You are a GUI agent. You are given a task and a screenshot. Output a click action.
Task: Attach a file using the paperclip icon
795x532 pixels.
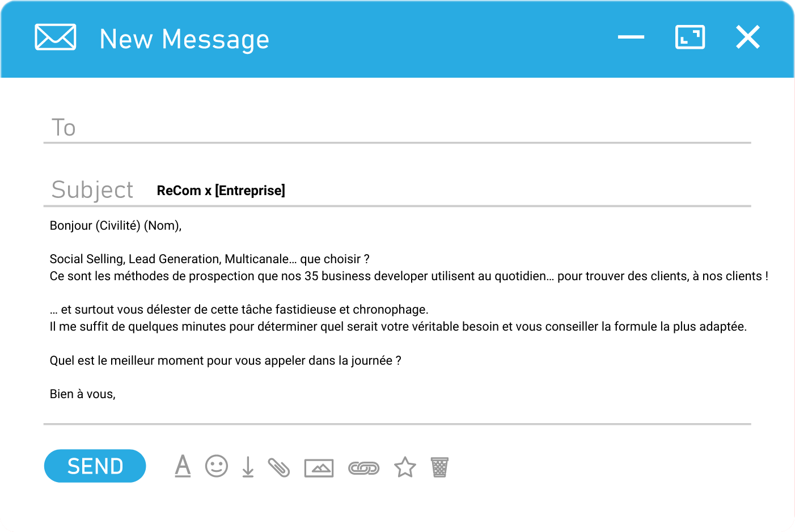279,466
